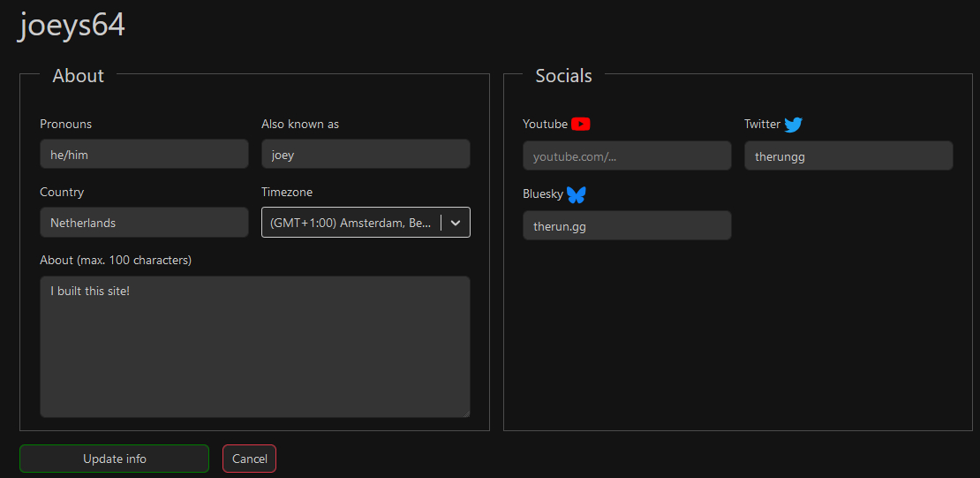
Task: Click the Country field label
Action: (x=62, y=192)
